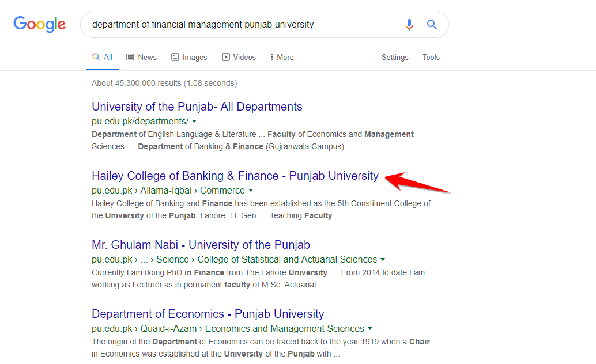
Task: Select the News tab
Action: pyautogui.click(x=141, y=58)
